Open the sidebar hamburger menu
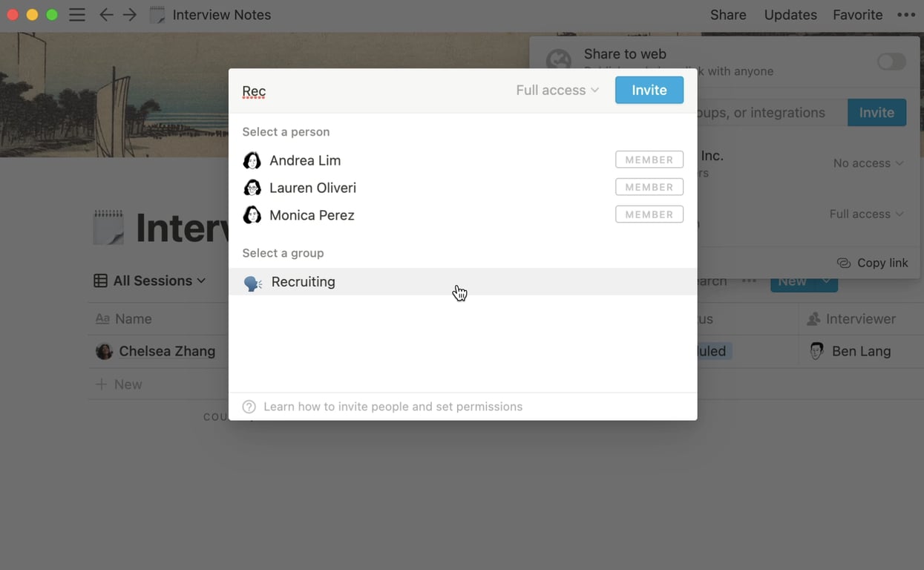The height and width of the screenshot is (570, 924). [x=77, y=15]
